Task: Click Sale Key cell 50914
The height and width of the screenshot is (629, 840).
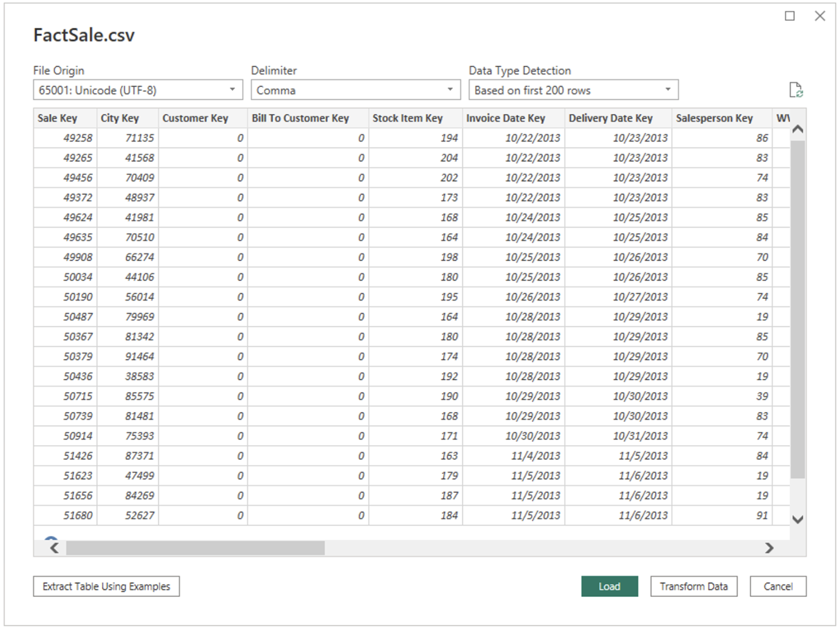Action: point(65,436)
